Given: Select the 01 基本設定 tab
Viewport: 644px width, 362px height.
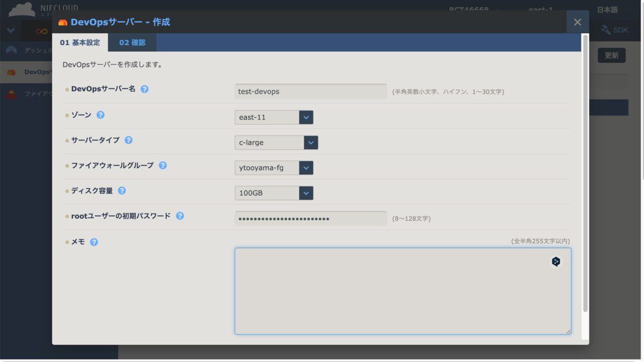Looking at the screenshot, I should [x=80, y=42].
